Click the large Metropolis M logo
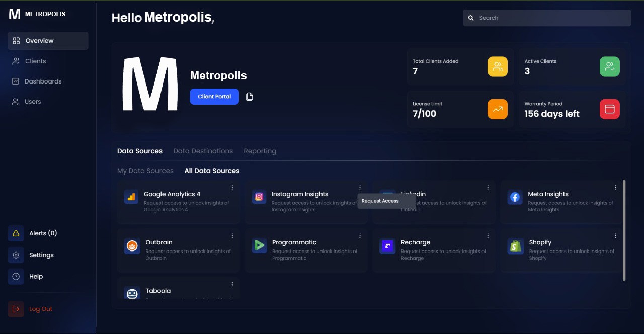This screenshot has height=334, width=644. pyautogui.click(x=150, y=83)
